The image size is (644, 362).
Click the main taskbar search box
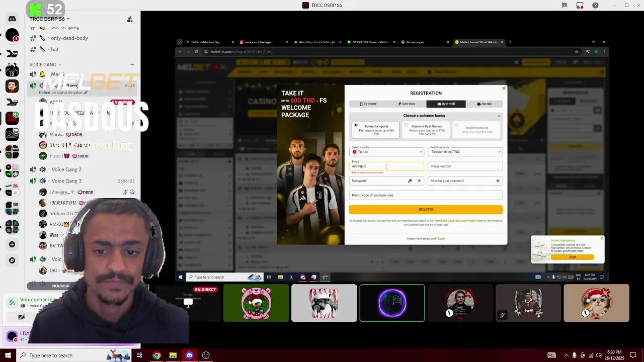pyautogui.click(x=74, y=355)
